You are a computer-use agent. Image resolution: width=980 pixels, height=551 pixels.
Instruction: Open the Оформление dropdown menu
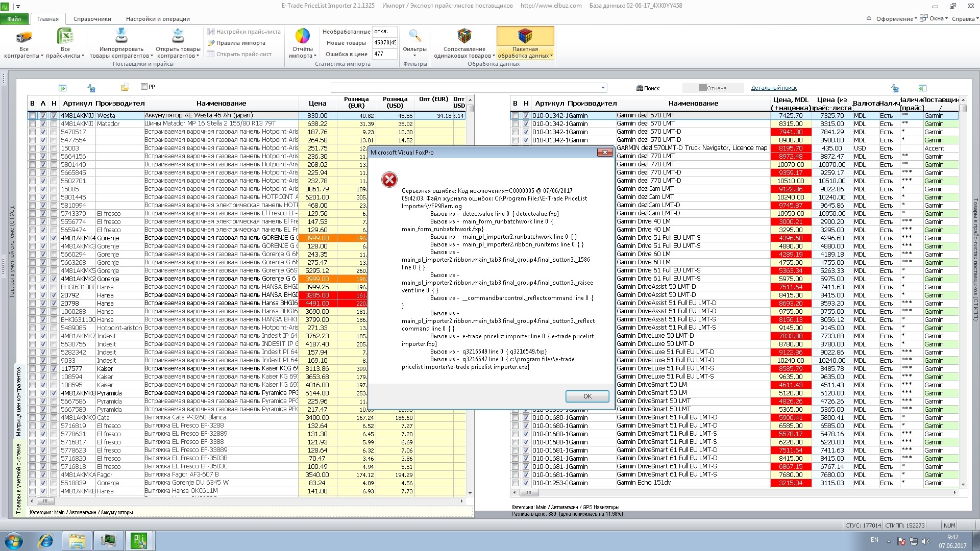pyautogui.click(x=896, y=19)
